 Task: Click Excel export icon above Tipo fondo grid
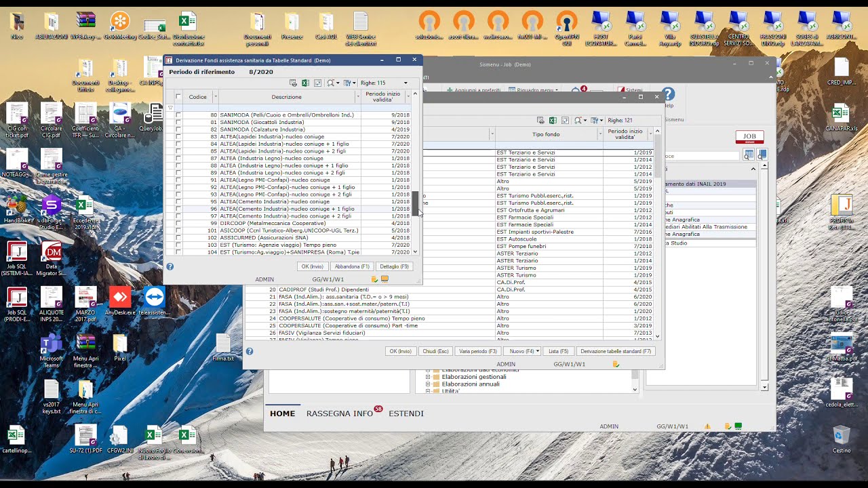(x=553, y=120)
